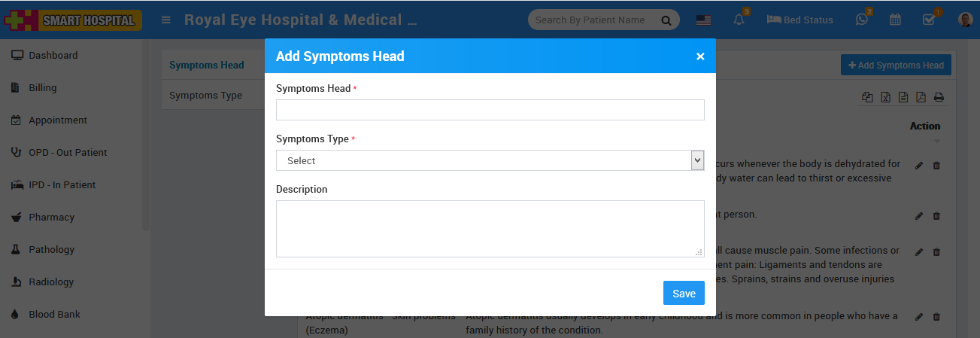
Task: Open the notifications bell
Action: 739,20
